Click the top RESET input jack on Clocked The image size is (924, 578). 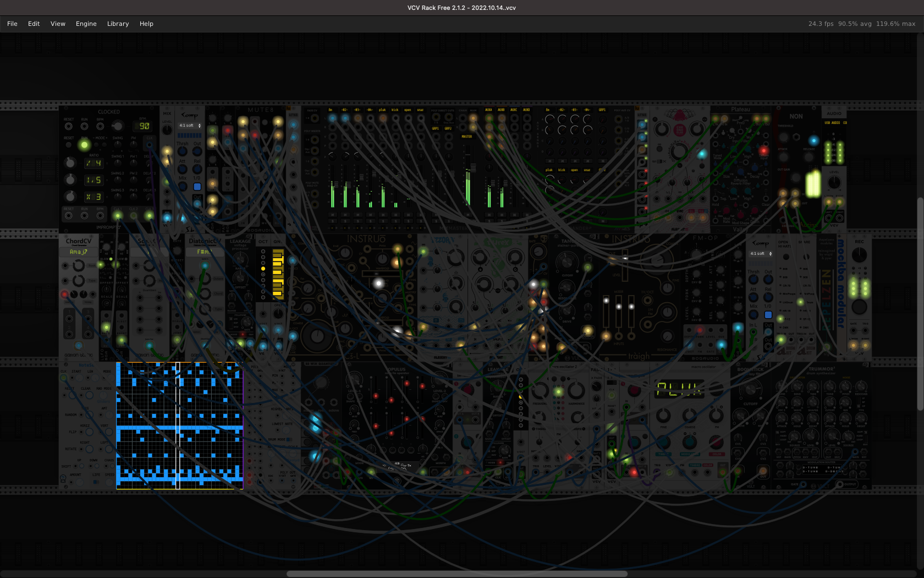click(69, 127)
